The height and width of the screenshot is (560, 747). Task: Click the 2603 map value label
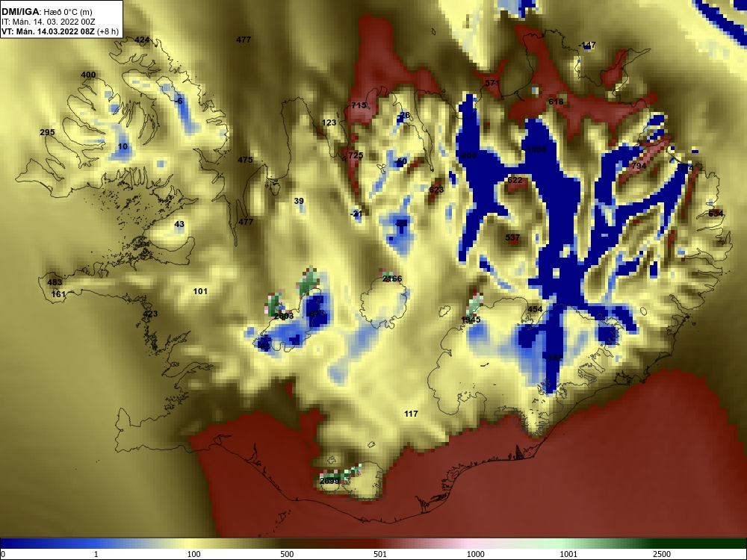pyautogui.click(x=284, y=316)
